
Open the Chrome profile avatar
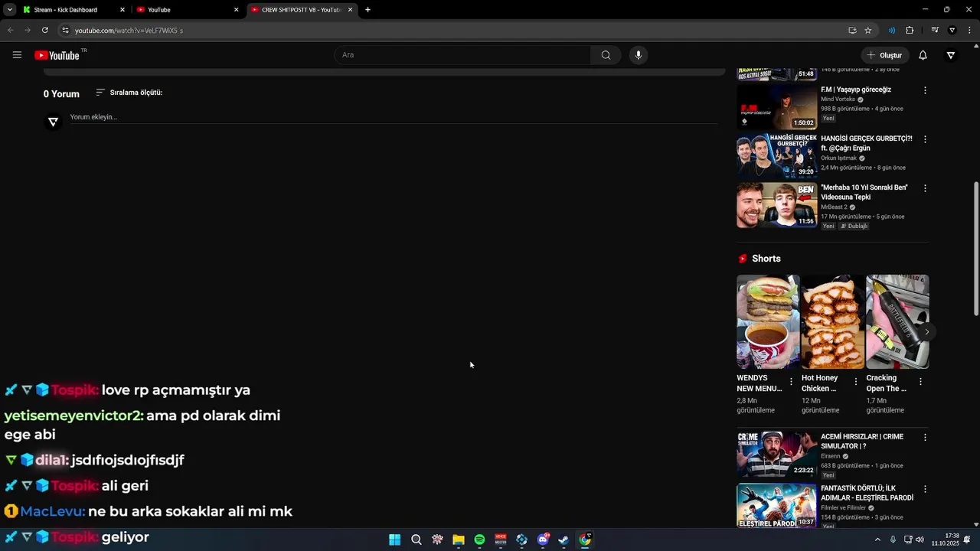coord(952,30)
